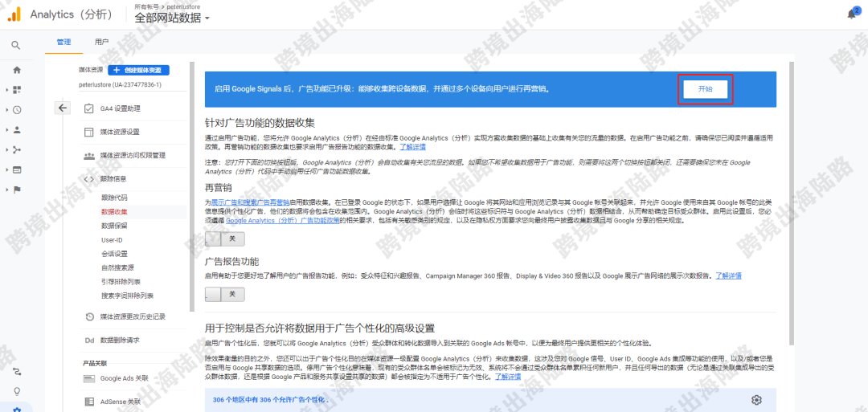Open User-ID submenu item

[111, 240]
